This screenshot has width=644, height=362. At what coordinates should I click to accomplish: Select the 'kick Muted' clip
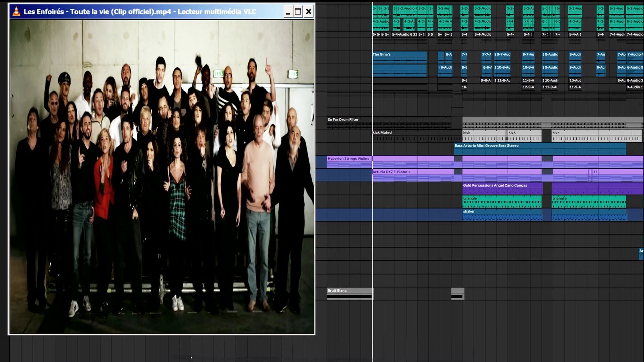(417, 136)
